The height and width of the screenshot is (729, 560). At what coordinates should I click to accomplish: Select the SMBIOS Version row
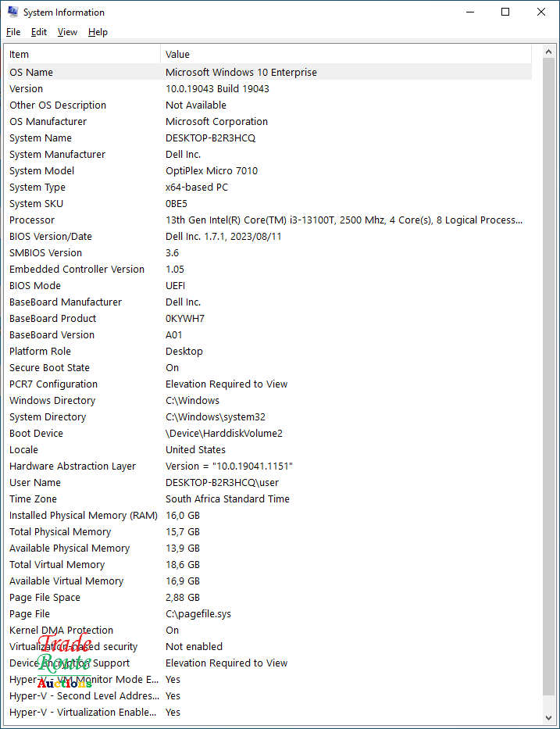point(268,253)
